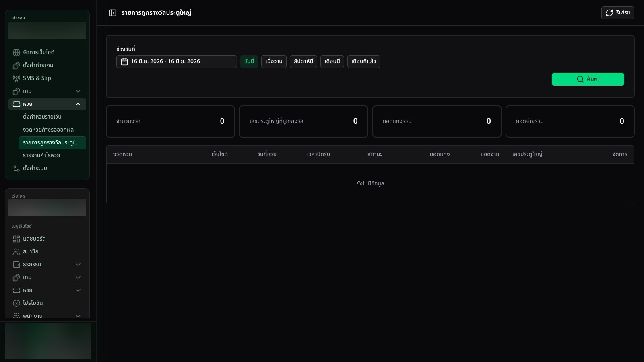
Task: Click the calendar icon in the date range field
Action: pos(124,62)
